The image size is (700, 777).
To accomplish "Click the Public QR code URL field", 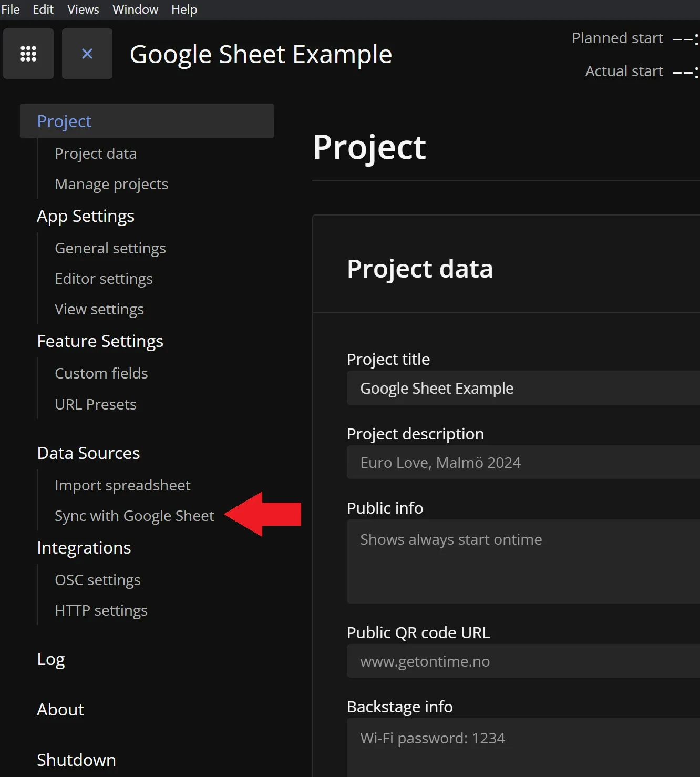I will [x=523, y=661].
